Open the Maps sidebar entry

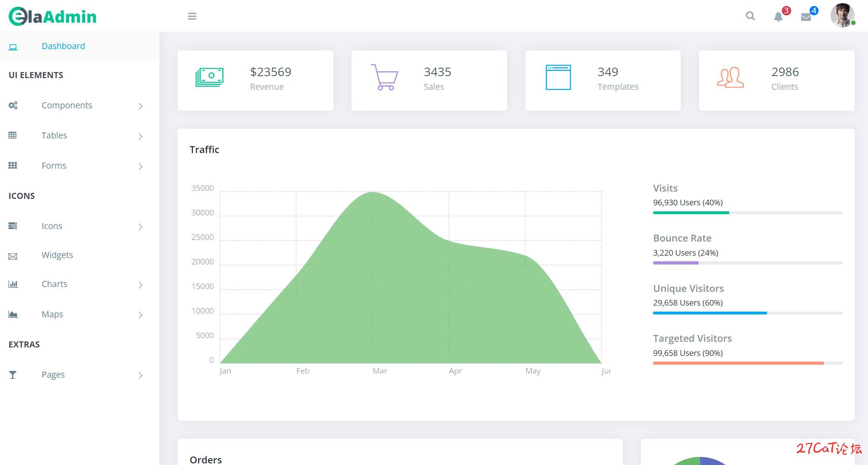point(52,314)
